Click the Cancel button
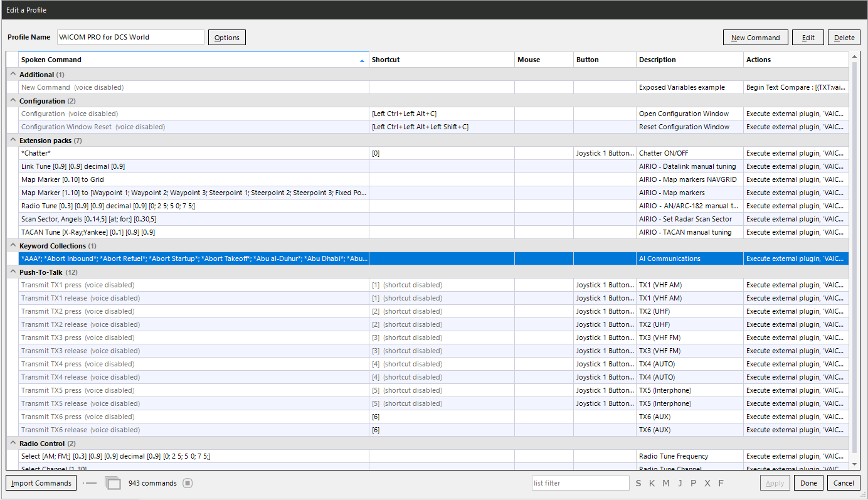The width and height of the screenshot is (868, 500). (844, 483)
